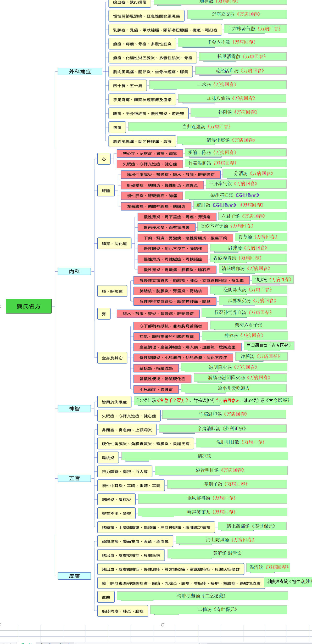The height and width of the screenshot is (644, 312).
Task: Select the 芎归调血饮《古今医鉴》 box
Action: click(269, 345)
